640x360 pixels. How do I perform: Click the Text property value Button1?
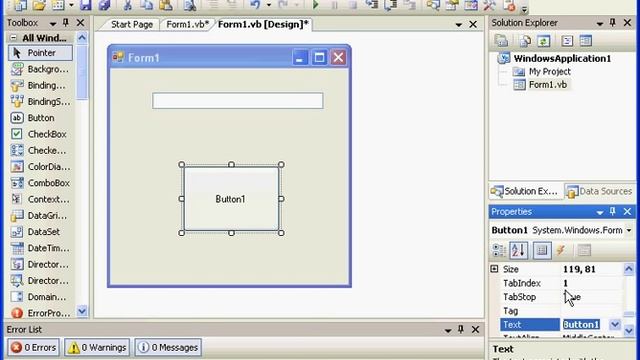point(581,324)
